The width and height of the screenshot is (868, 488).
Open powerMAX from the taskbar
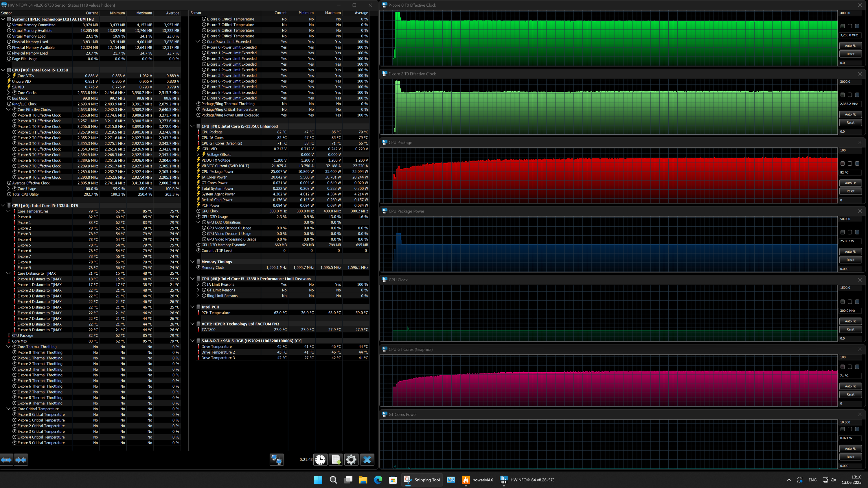pyautogui.click(x=477, y=480)
